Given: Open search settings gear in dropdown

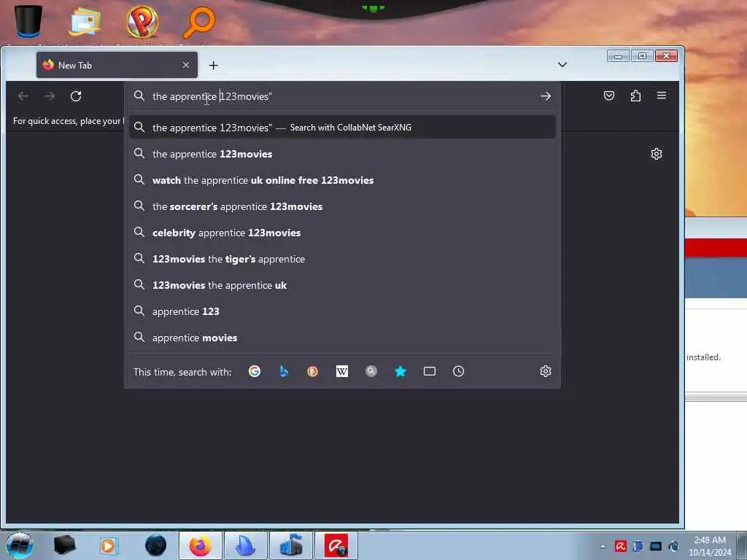Looking at the screenshot, I should click(546, 371).
